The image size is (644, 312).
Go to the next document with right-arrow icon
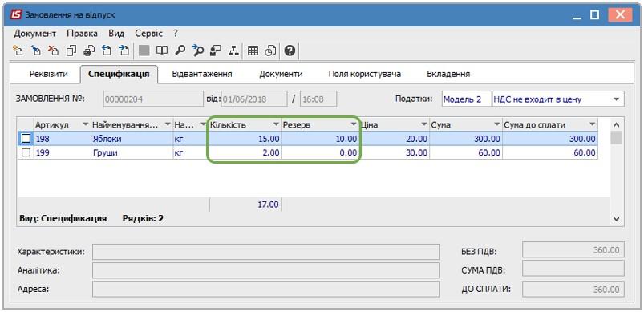(x=124, y=51)
